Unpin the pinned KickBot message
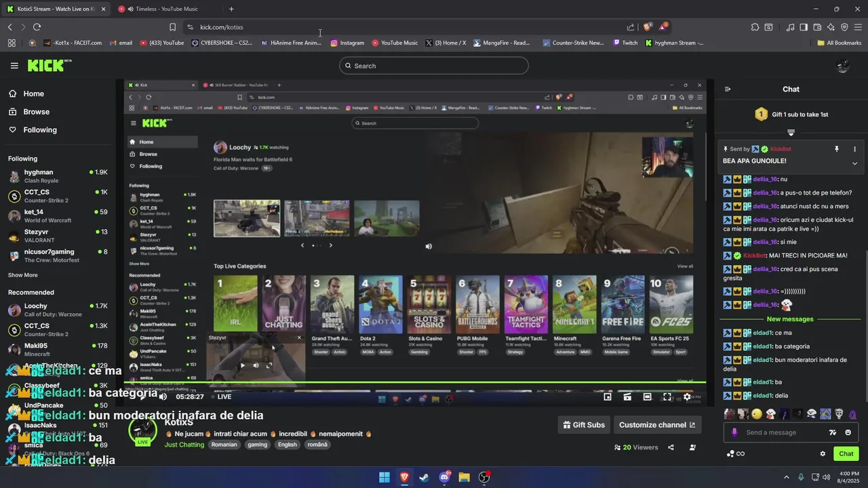Screen dimensions: 868x488 click(x=837, y=148)
